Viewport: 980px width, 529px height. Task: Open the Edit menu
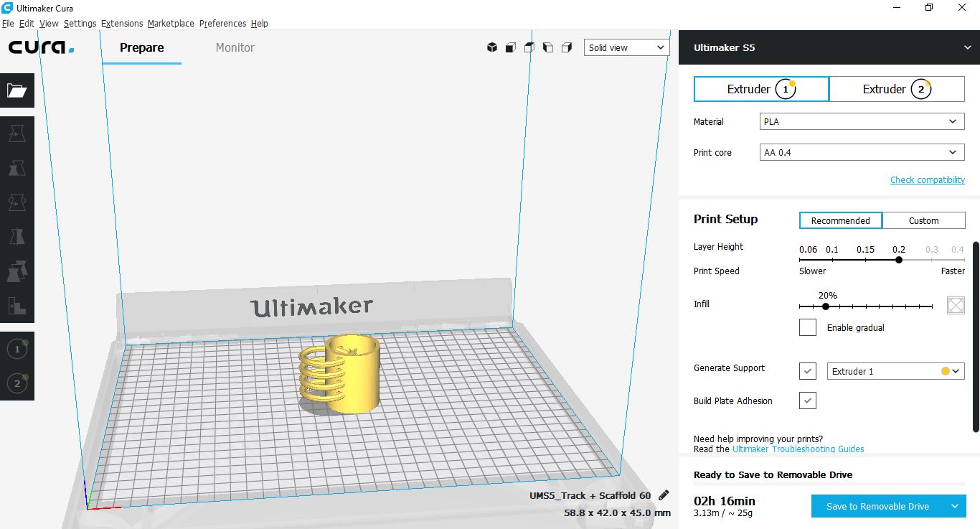27,23
